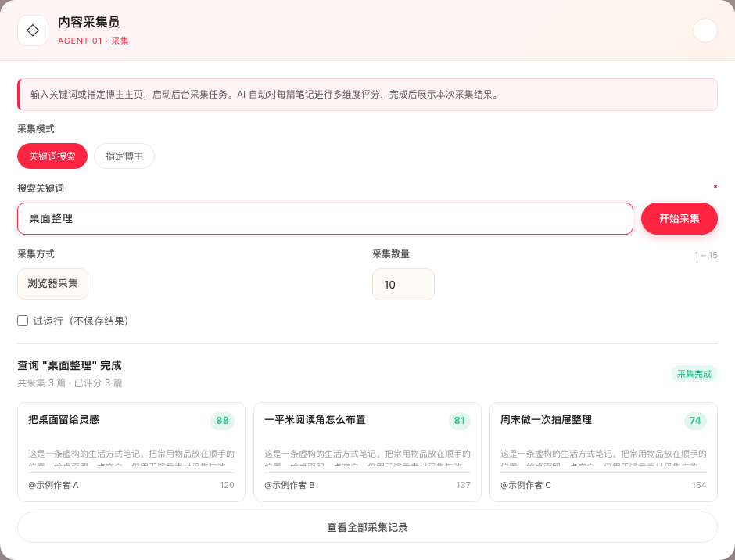Open the 一平米阅读角怎么布置 card
Viewport: 735px width, 560px height.
(367, 452)
